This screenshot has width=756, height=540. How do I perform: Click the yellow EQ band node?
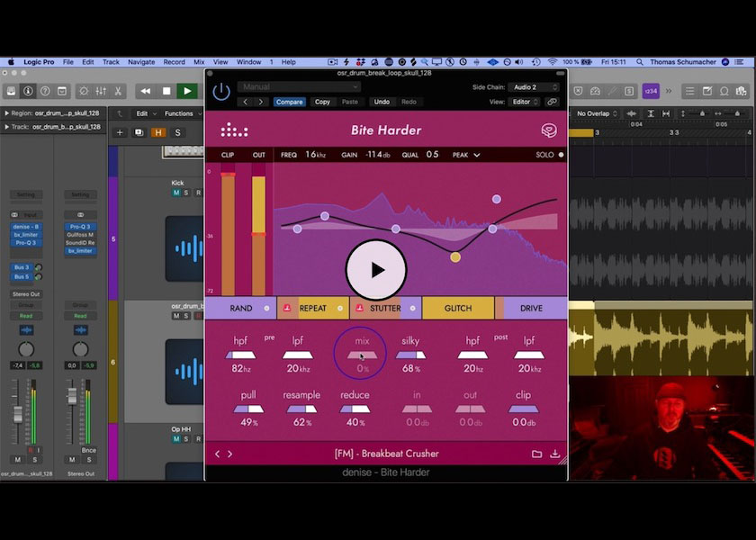coord(455,257)
